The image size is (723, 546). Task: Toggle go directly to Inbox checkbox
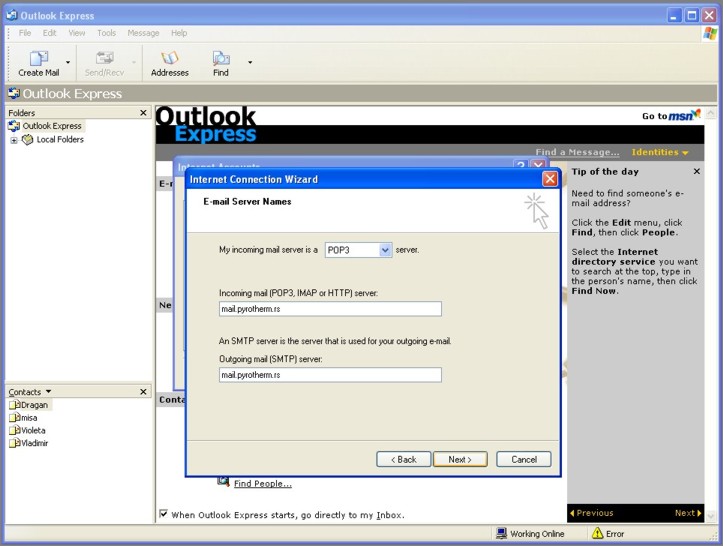point(164,515)
